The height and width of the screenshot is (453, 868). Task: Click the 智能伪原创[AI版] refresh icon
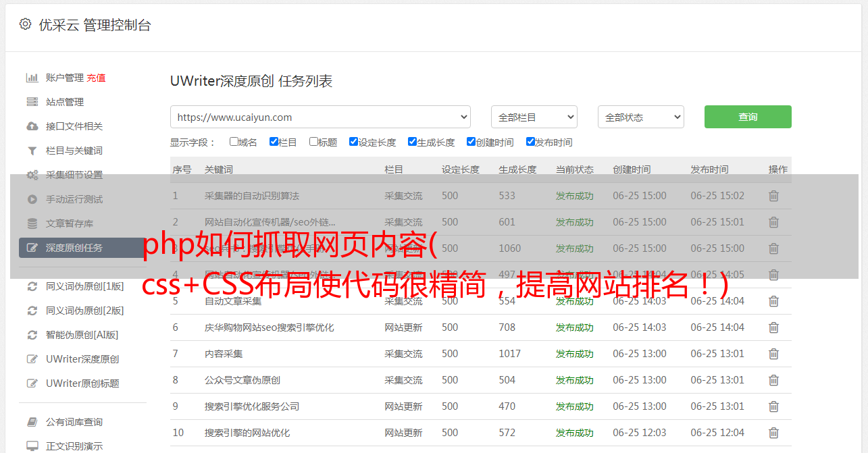[x=32, y=335]
